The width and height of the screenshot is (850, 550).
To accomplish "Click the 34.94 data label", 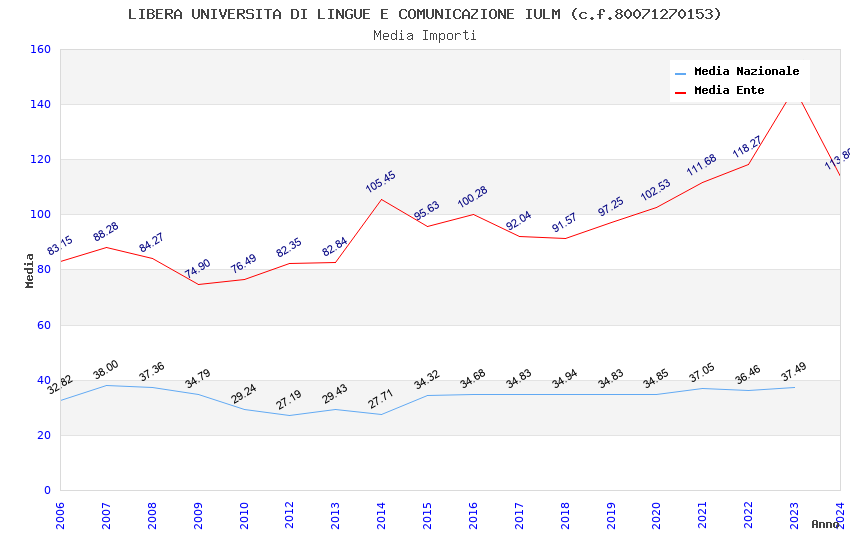I will pos(564,379).
